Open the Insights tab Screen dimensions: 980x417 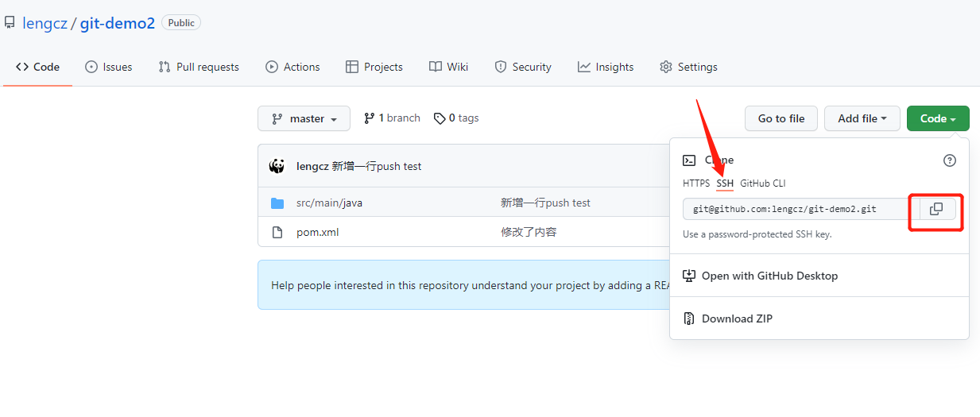pos(606,67)
